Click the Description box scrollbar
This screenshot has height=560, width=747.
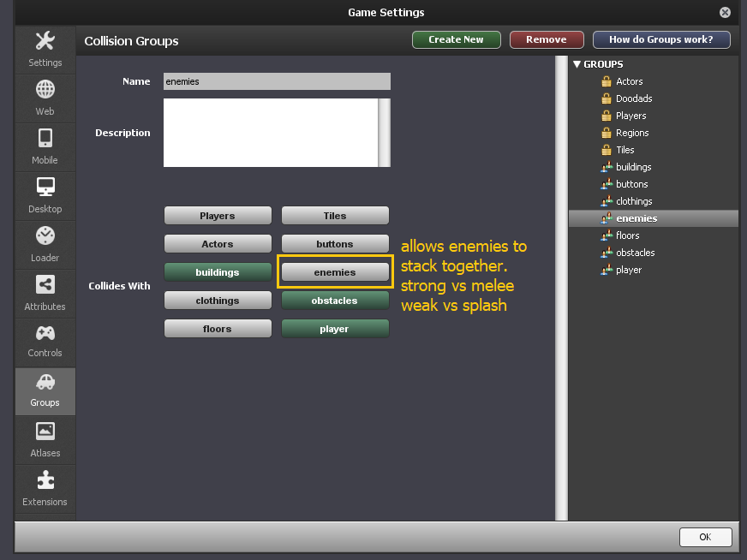tap(385, 133)
